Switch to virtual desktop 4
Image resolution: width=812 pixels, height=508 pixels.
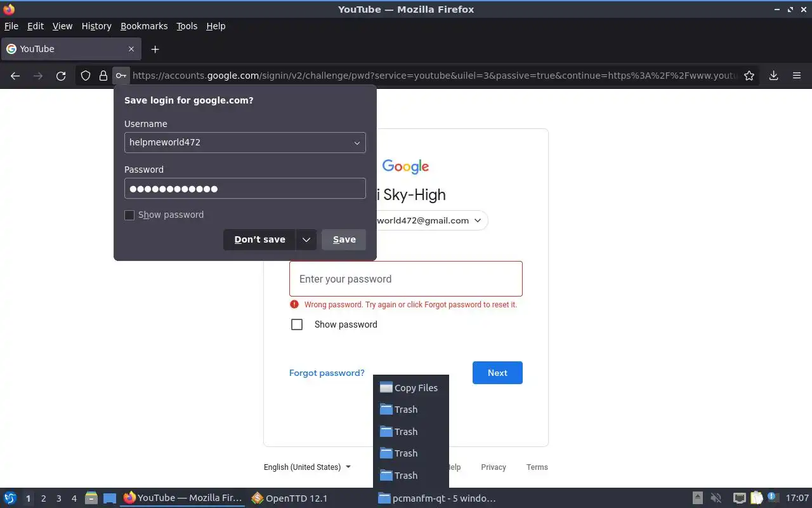click(x=74, y=498)
